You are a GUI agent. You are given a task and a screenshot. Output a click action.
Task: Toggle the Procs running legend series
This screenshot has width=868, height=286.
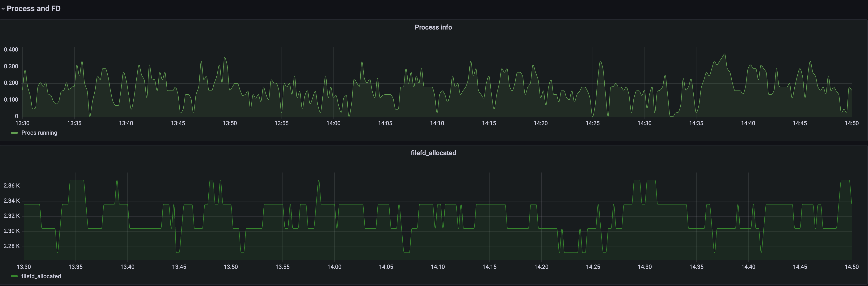pyautogui.click(x=39, y=133)
